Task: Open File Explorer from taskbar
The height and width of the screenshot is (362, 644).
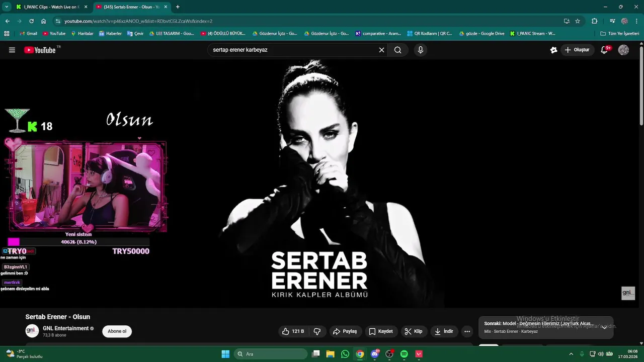Action: (330, 354)
